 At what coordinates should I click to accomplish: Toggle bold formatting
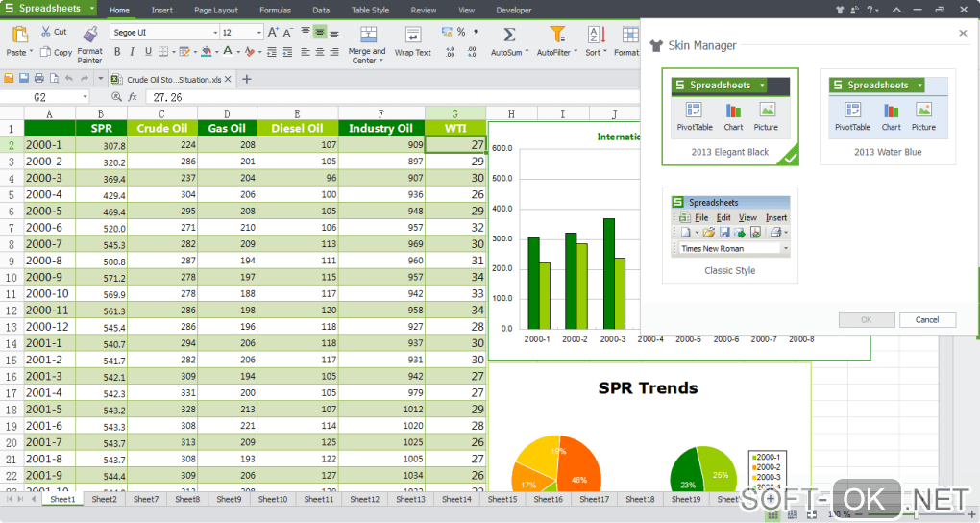117,52
